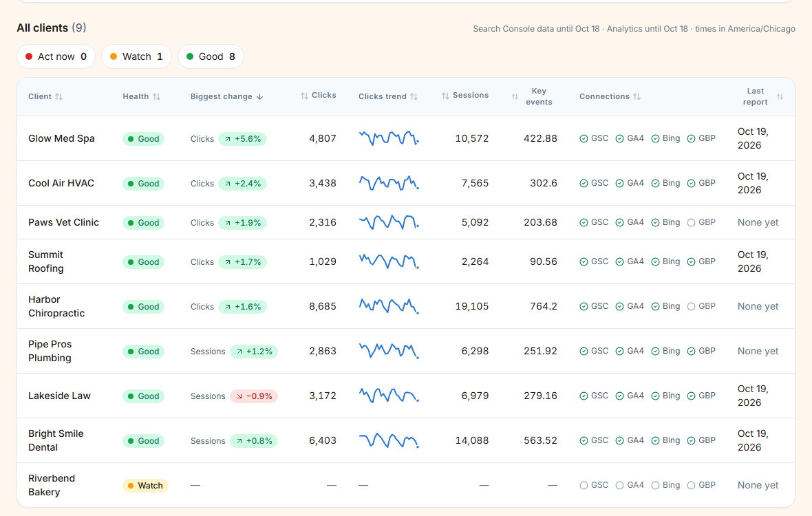Open Summit Roofing client
The image size is (812, 516).
(46, 261)
